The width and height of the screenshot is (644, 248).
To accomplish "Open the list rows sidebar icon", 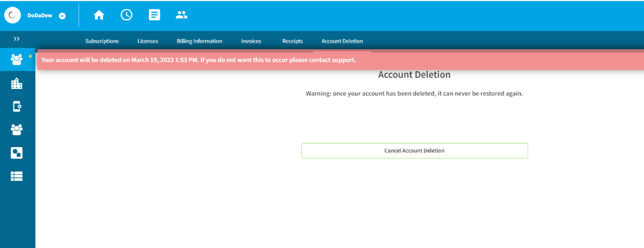I will [x=17, y=176].
